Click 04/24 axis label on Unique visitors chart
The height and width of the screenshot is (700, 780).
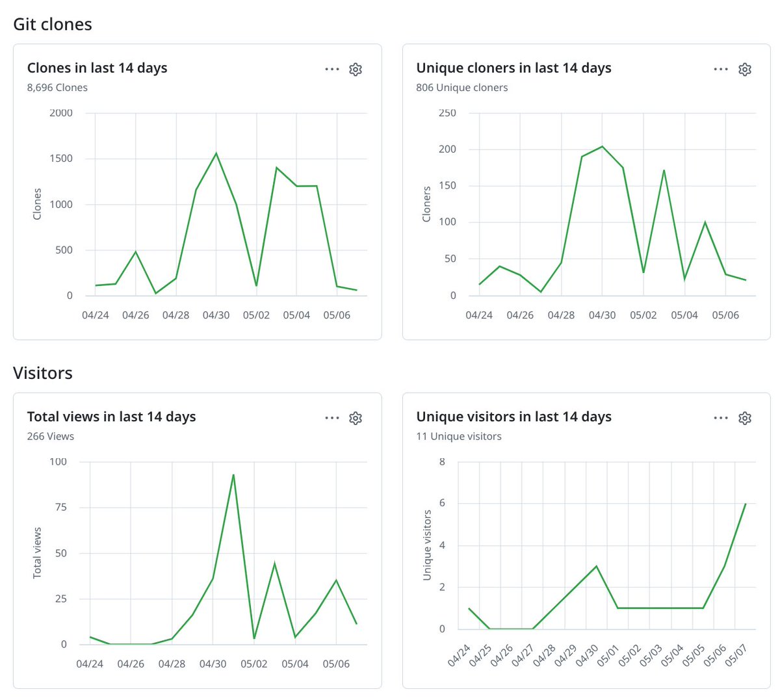tap(458, 656)
